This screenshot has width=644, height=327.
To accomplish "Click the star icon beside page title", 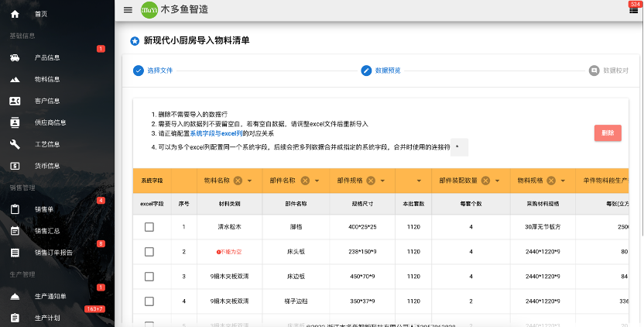I will click(x=135, y=41).
